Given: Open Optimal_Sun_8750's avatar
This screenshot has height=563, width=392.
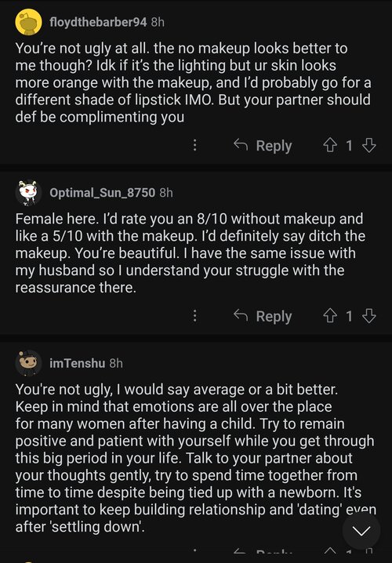Looking at the screenshot, I should tap(28, 193).
